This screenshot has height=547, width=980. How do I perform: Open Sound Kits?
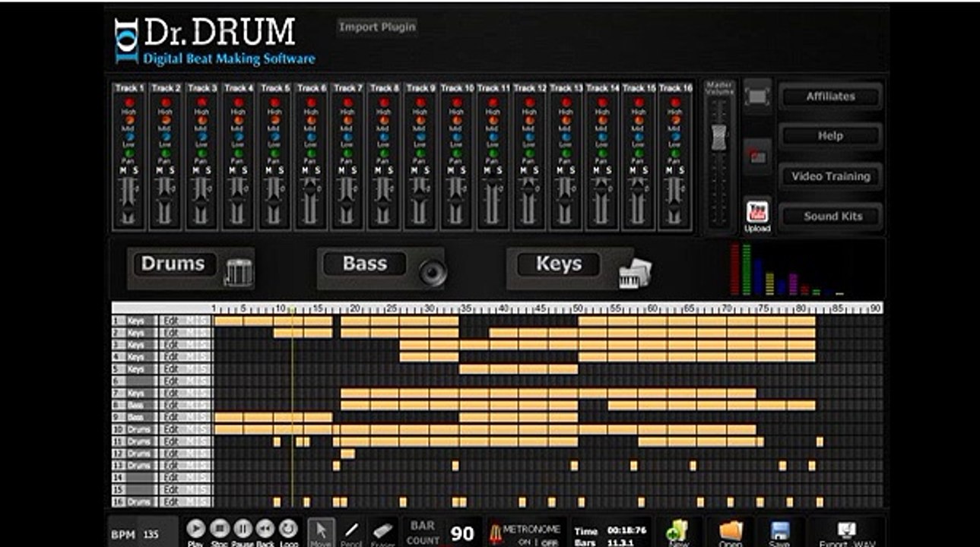[x=831, y=217]
